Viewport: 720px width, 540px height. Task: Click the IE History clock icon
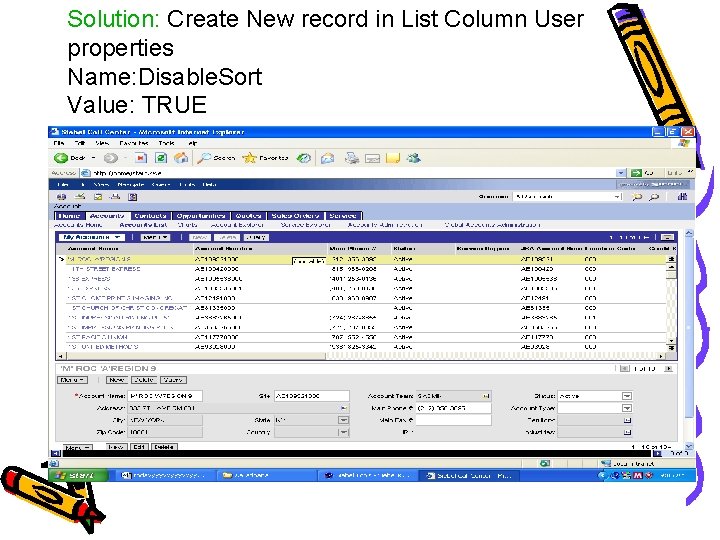click(x=304, y=158)
